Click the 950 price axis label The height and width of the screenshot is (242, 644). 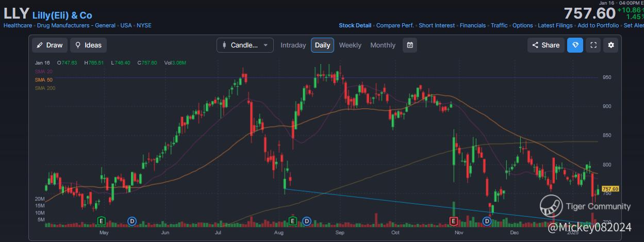tap(607, 77)
